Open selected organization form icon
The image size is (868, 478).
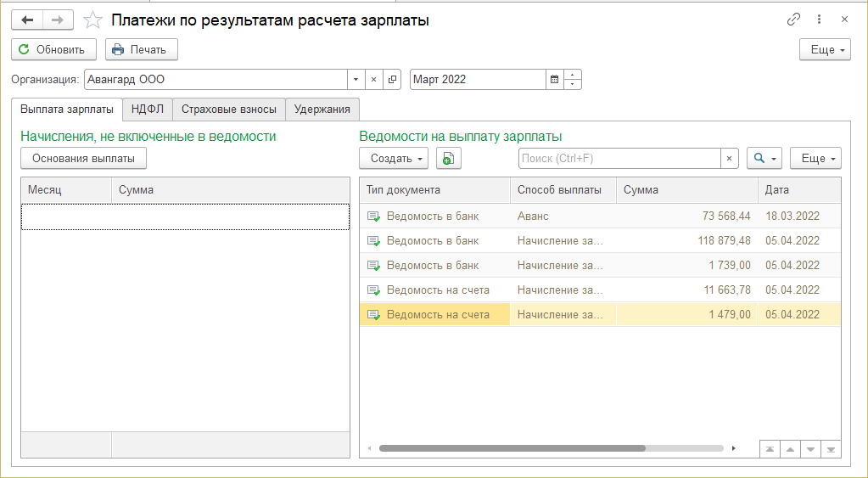pos(392,80)
